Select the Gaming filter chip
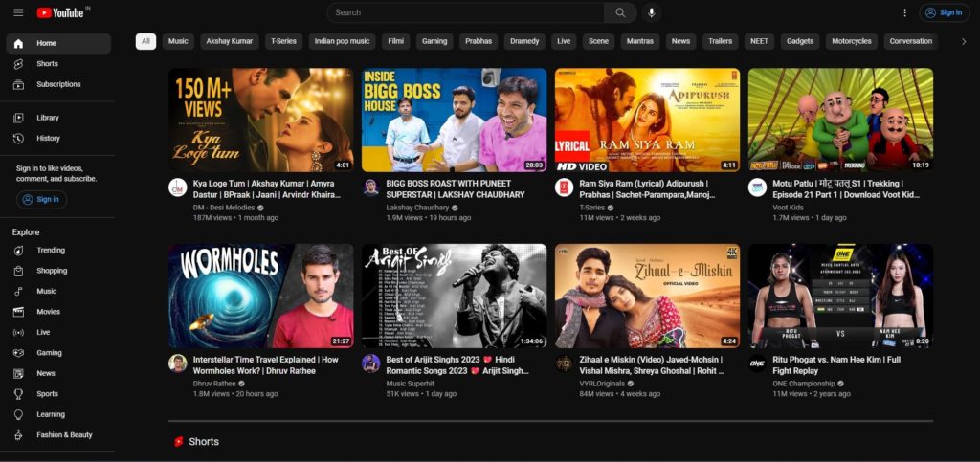The width and height of the screenshot is (980, 462). click(434, 41)
